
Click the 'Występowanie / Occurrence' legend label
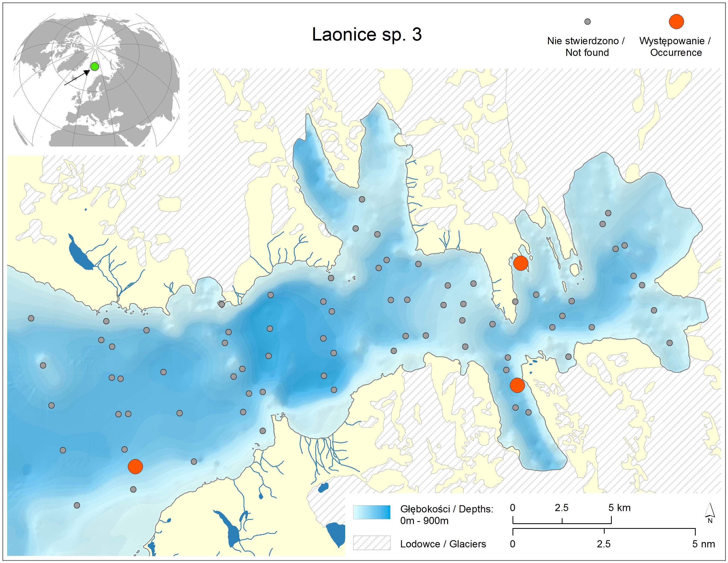click(675, 47)
